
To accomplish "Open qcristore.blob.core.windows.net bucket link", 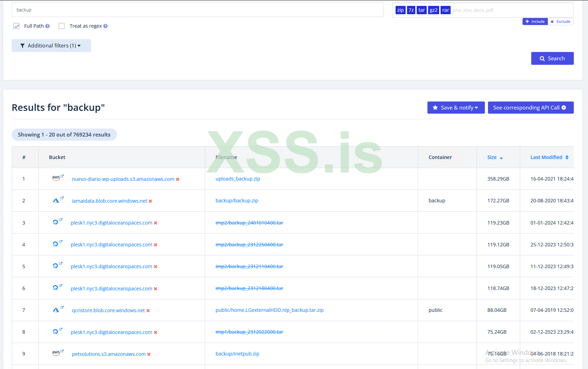I will tap(108, 310).
